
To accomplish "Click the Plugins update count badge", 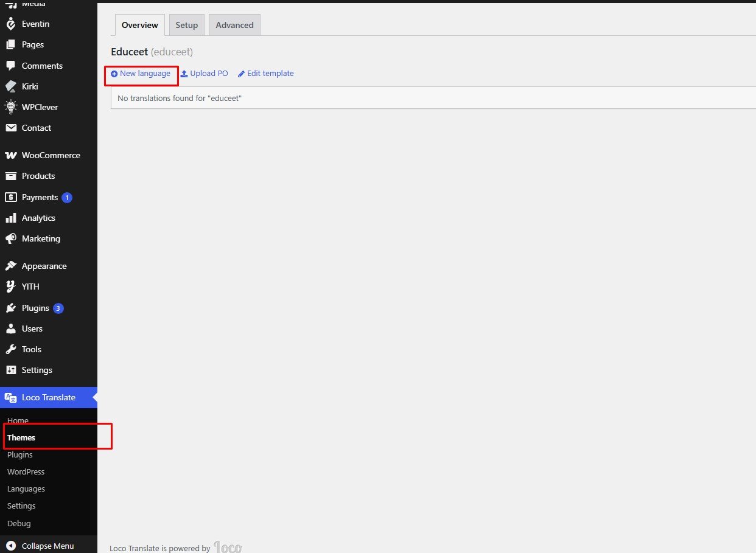I will point(58,308).
